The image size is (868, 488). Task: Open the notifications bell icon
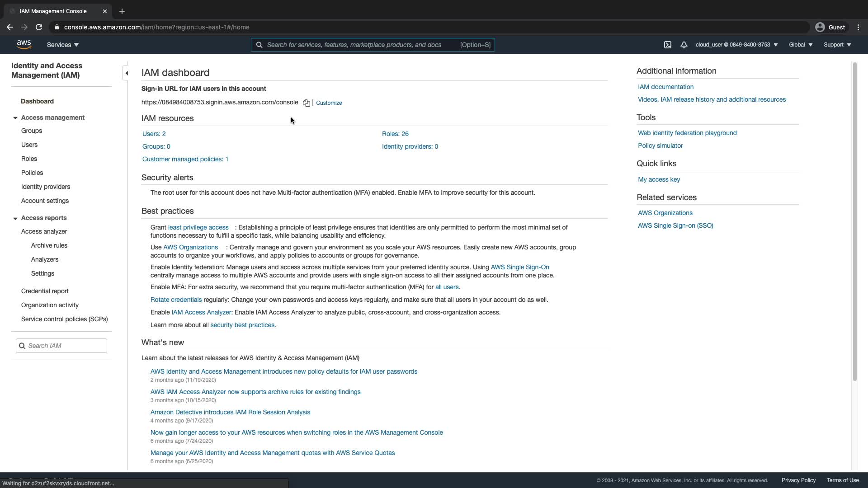[x=684, y=45]
